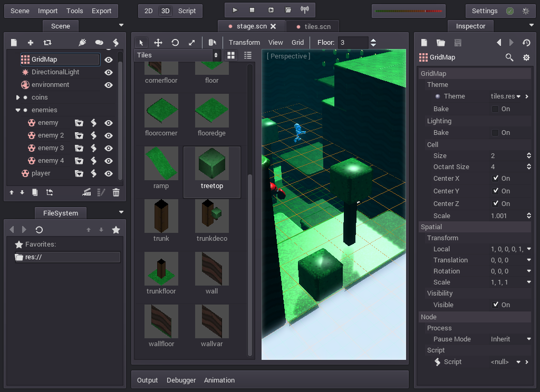Screen dimensions: 540x392
Task: Uncheck the Center X checkbox
Action: tap(495, 179)
